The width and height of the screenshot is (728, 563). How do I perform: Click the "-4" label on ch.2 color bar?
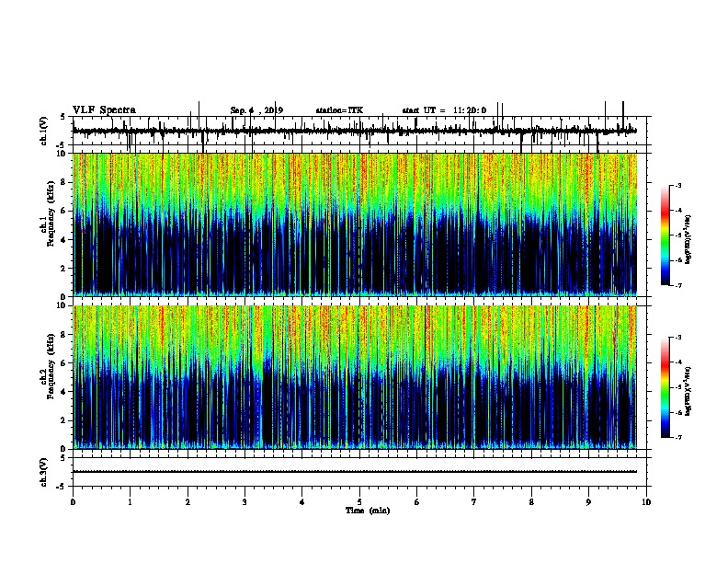pos(677,362)
